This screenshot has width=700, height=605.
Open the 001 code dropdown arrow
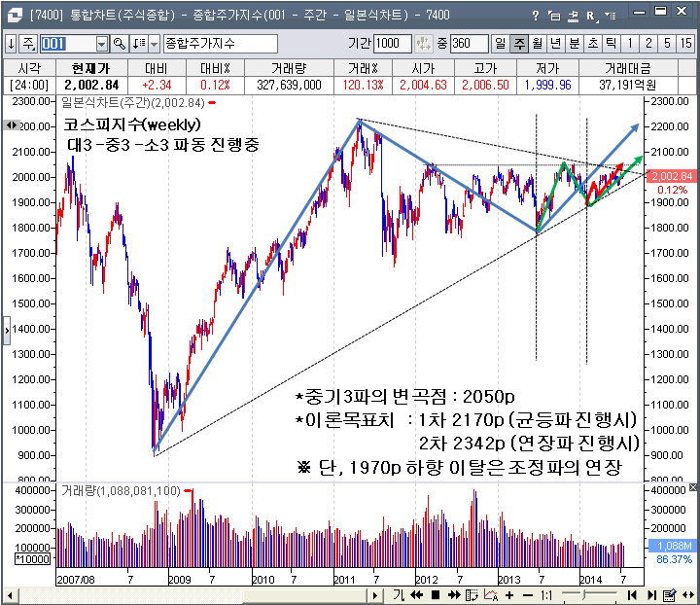(102, 44)
